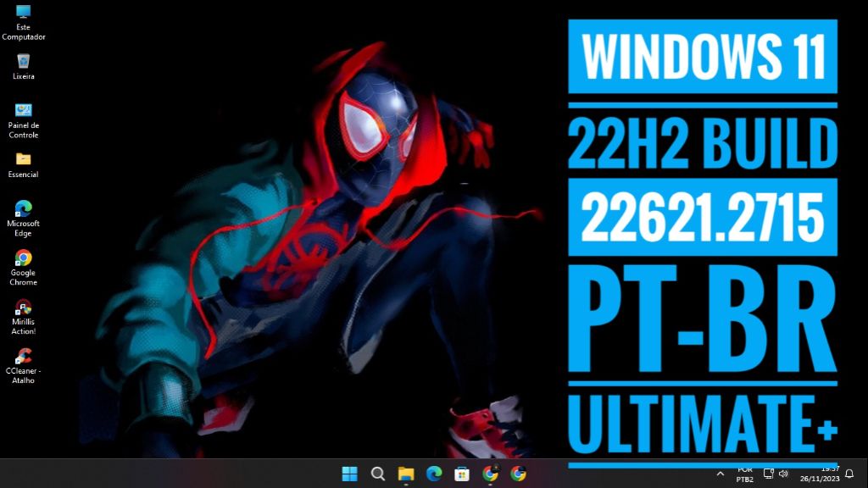Open File Explorer from the taskbar
This screenshot has width=868, height=488.
pyautogui.click(x=406, y=474)
